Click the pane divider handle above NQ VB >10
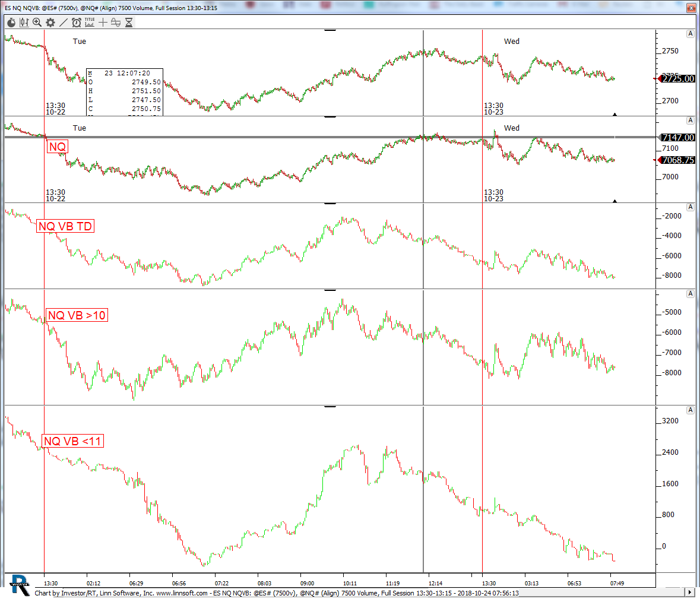 (330, 290)
